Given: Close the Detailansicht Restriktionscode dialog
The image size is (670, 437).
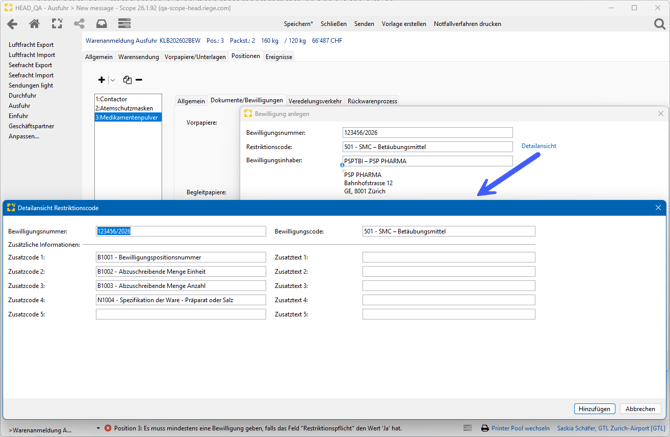Looking at the screenshot, I should click(x=658, y=208).
